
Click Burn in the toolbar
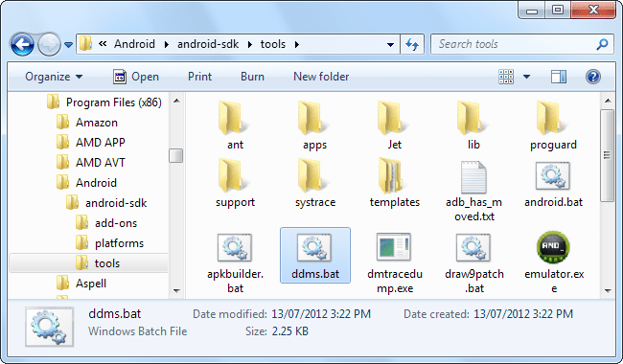tap(252, 77)
